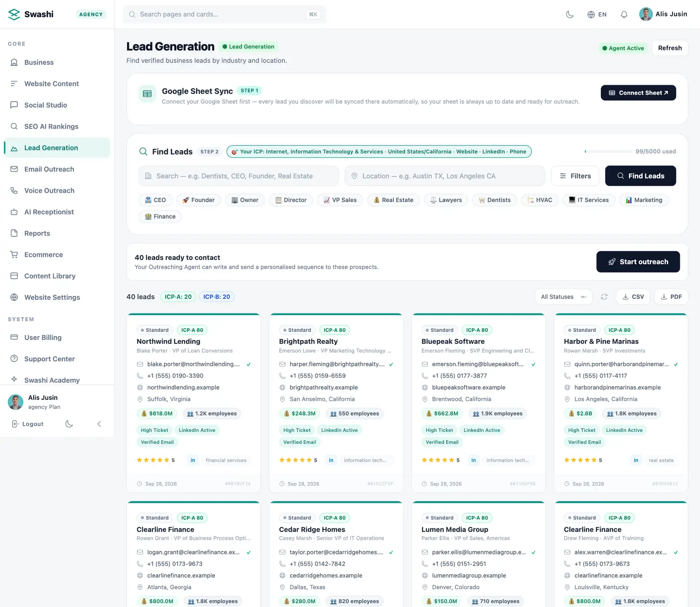Select the Finance chip

(x=160, y=216)
